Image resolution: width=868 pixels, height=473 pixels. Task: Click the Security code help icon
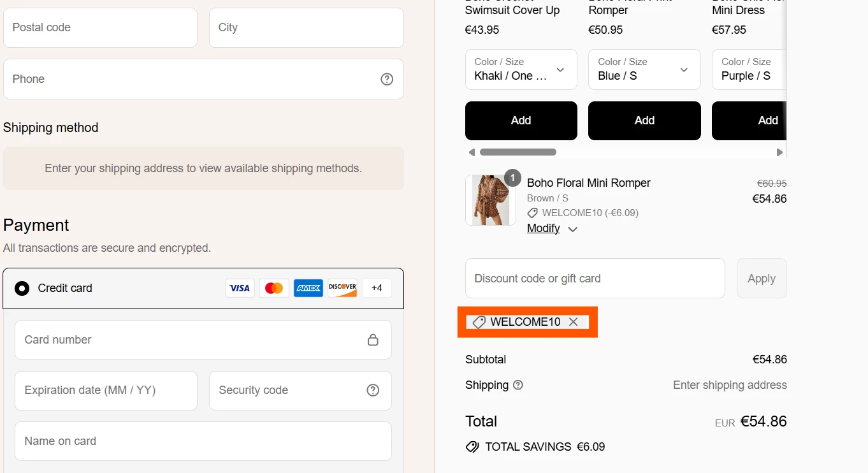pos(373,390)
